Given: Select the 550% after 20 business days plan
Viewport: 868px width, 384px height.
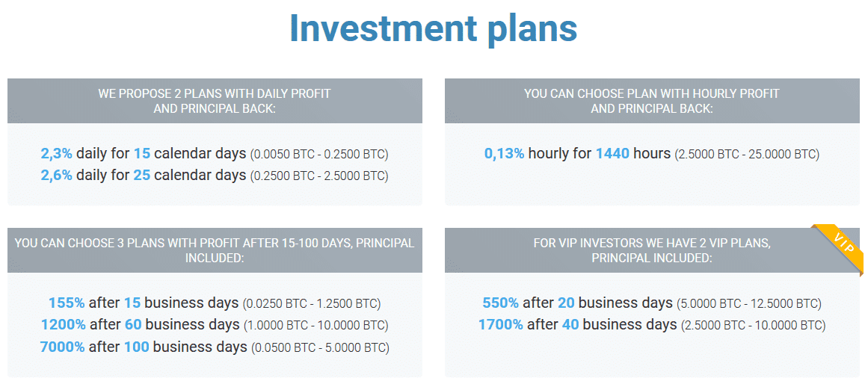Looking at the screenshot, I should tap(577, 303).
